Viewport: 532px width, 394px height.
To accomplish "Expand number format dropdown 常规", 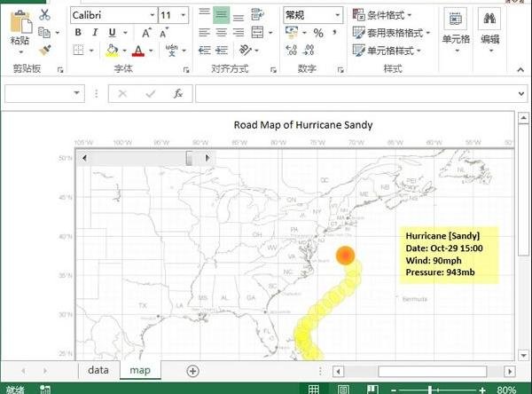I will (x=337, y=15).
